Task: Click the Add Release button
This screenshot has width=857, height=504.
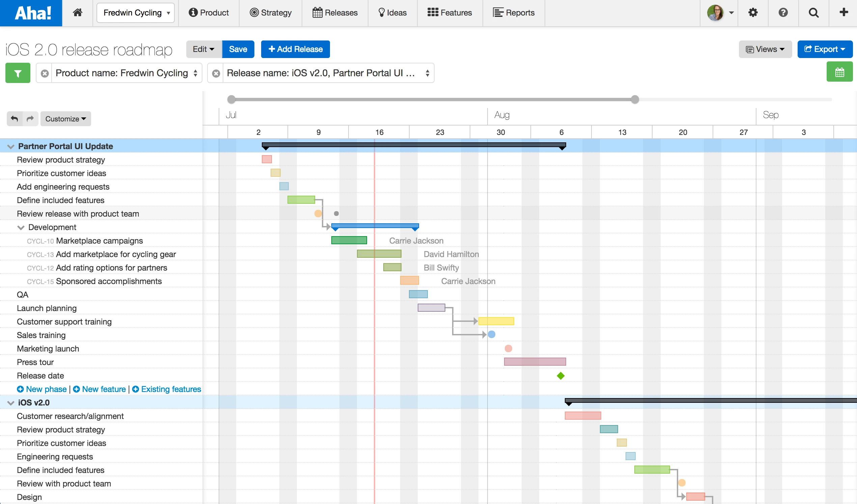Action: pyautogui.click(x=295, y=49)
